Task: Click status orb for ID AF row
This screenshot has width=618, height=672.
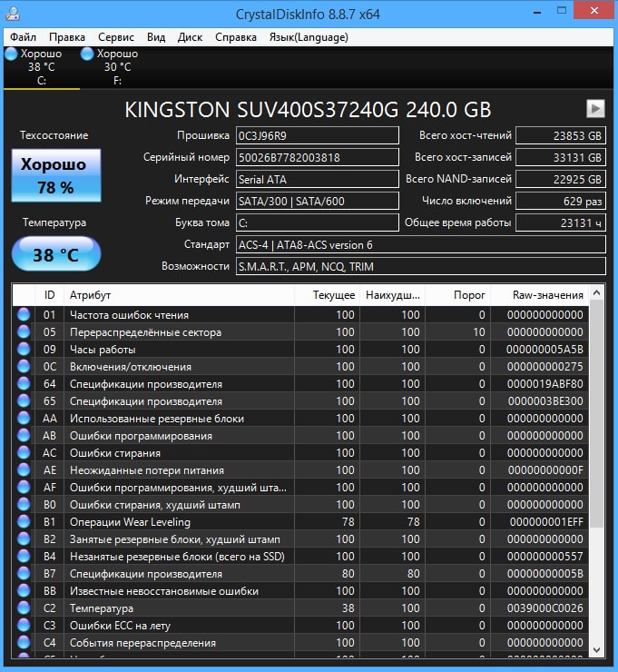Action: pos(24,487)
